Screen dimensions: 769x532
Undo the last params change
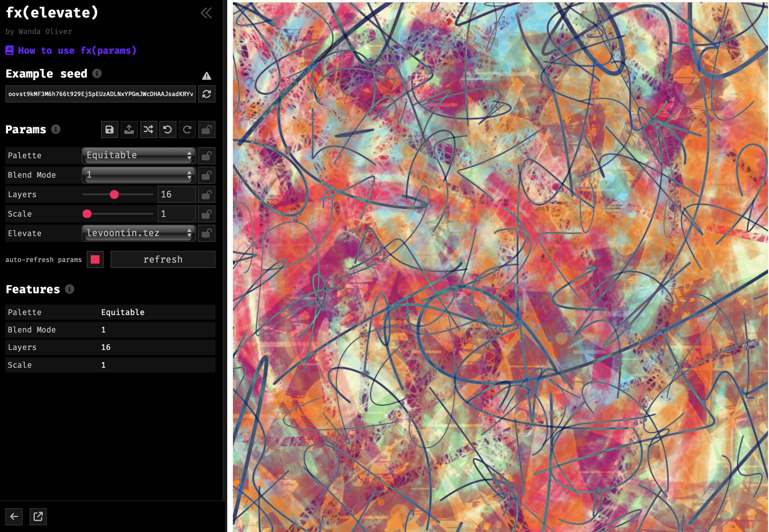(x=168, y=130)
